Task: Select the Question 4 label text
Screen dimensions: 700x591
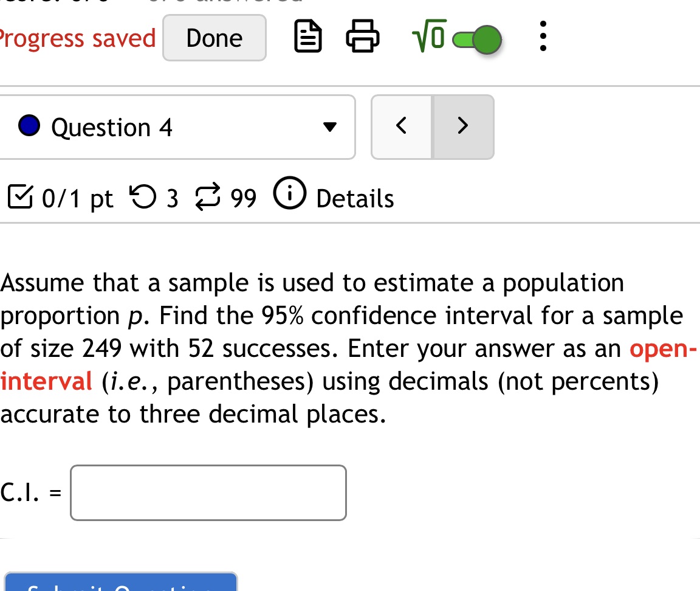Action: pyautogui.click(x=112, y=127)
